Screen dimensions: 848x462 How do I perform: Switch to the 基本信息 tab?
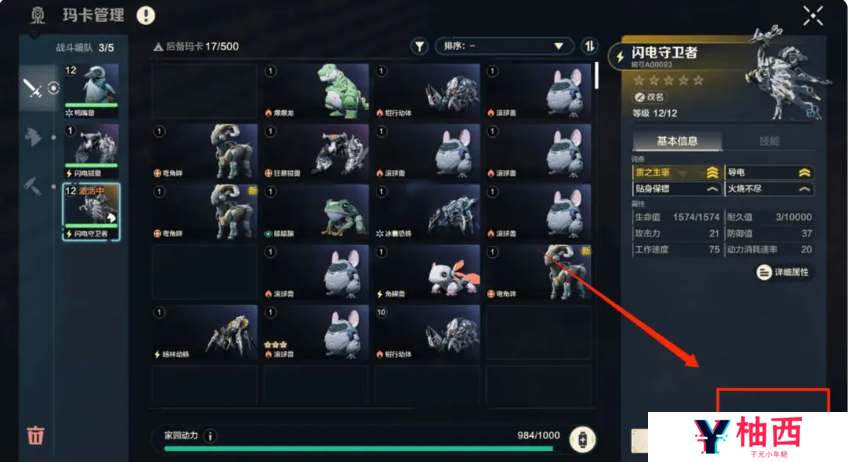677,141
